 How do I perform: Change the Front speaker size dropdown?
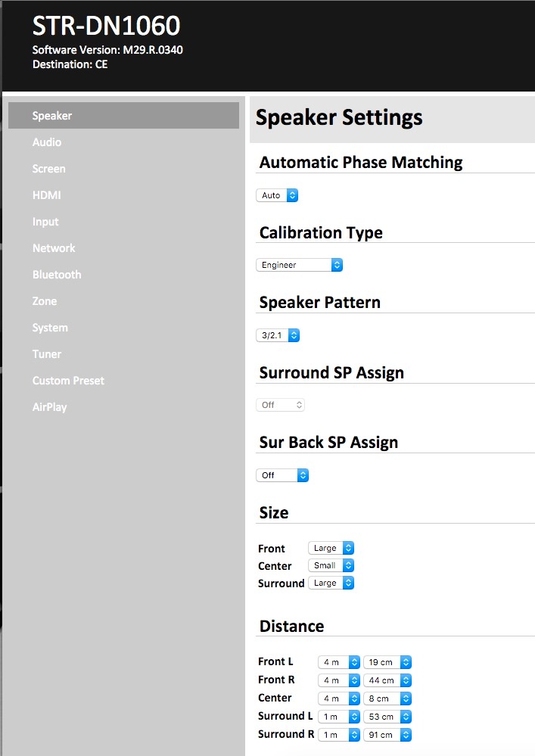click(331, 548)
